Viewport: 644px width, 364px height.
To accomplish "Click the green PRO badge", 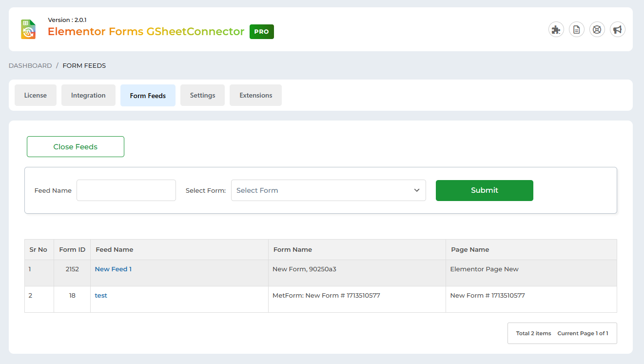I will click(261, 32).
